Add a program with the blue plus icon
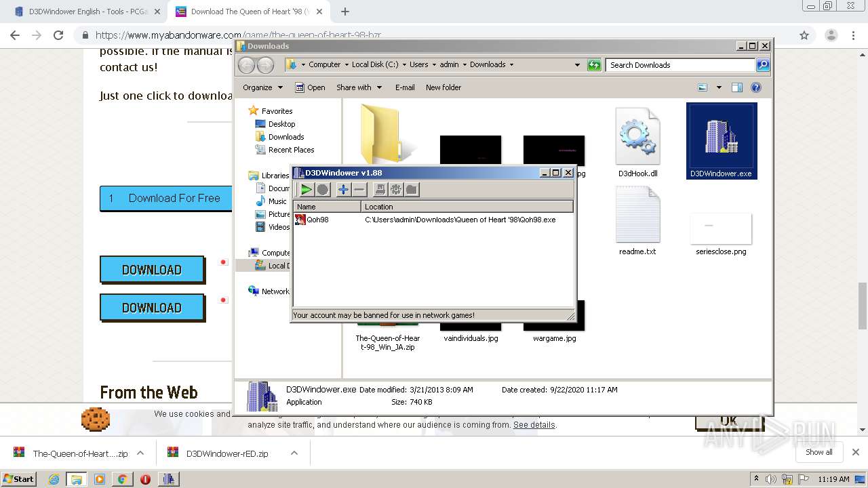Screen dimensions: 868x488 click(343, 190)
